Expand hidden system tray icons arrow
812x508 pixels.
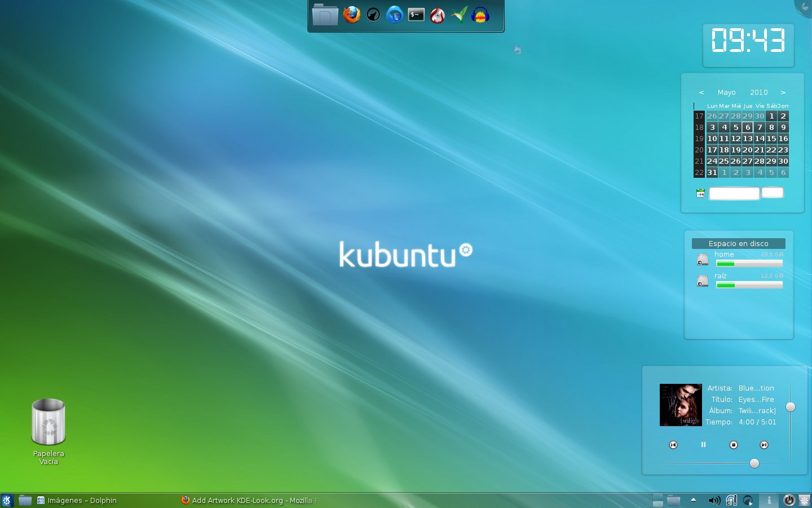(x=694, y=500)
